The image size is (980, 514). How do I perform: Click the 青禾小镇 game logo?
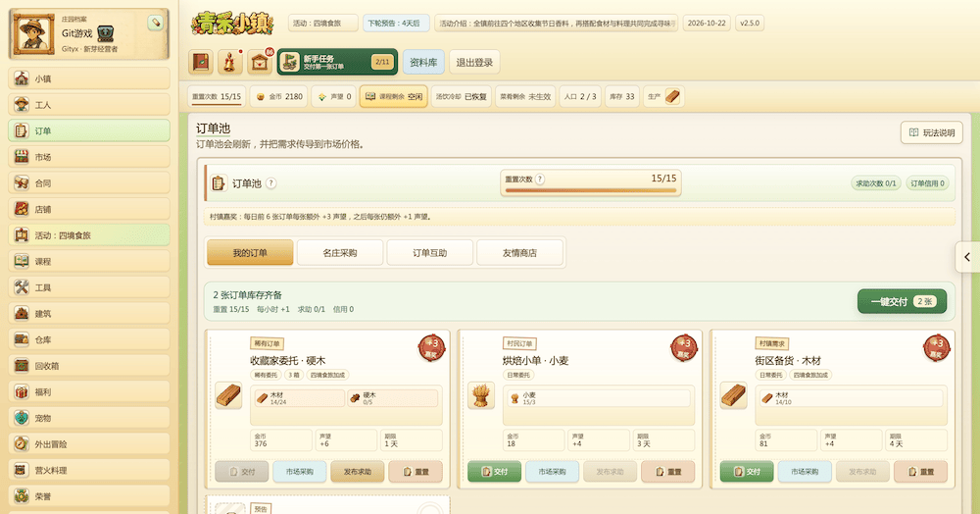click(232, 24)
